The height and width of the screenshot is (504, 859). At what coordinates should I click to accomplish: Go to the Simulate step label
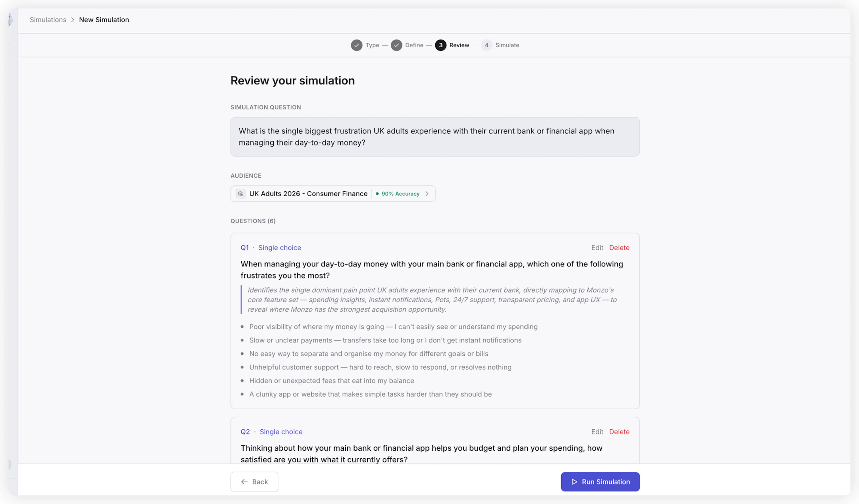tap(507, 45)
